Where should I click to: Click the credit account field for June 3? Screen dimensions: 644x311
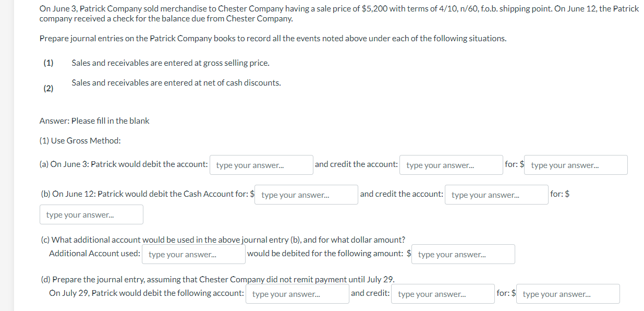pos(451,165)
